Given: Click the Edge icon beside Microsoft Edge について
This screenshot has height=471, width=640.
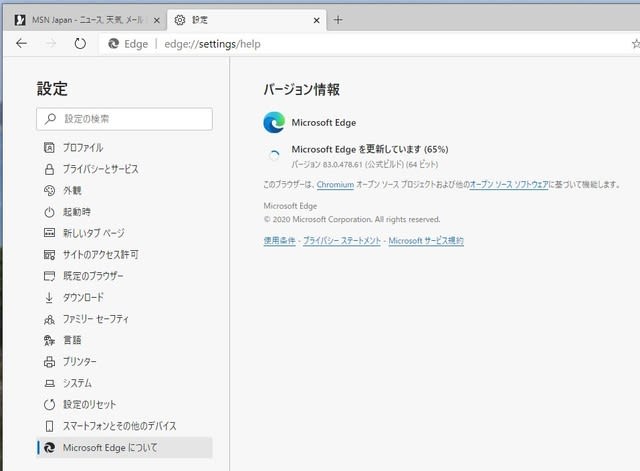Looking at the screenshot, I should point(49,447).
